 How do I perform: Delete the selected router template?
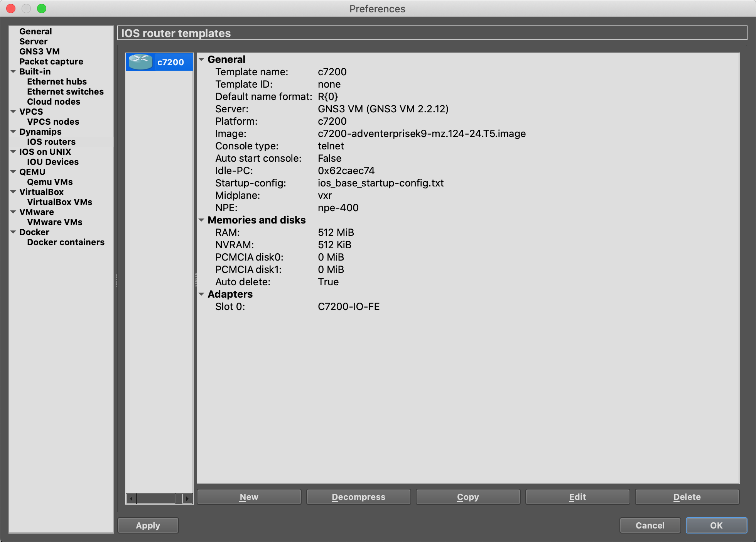(x=687, y=497)
